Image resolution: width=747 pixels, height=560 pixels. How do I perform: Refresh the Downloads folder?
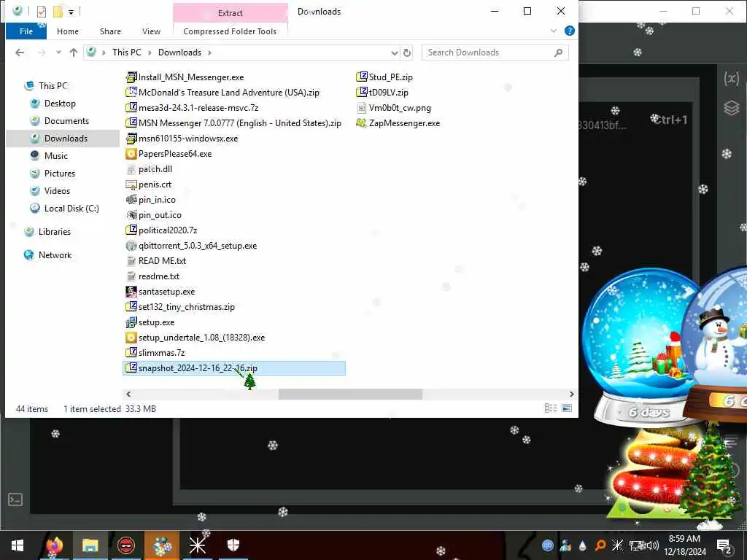coord(407,52)
